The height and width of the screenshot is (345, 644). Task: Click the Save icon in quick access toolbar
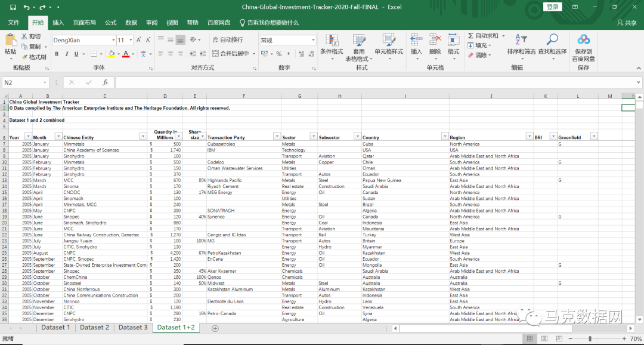point(13,7)
